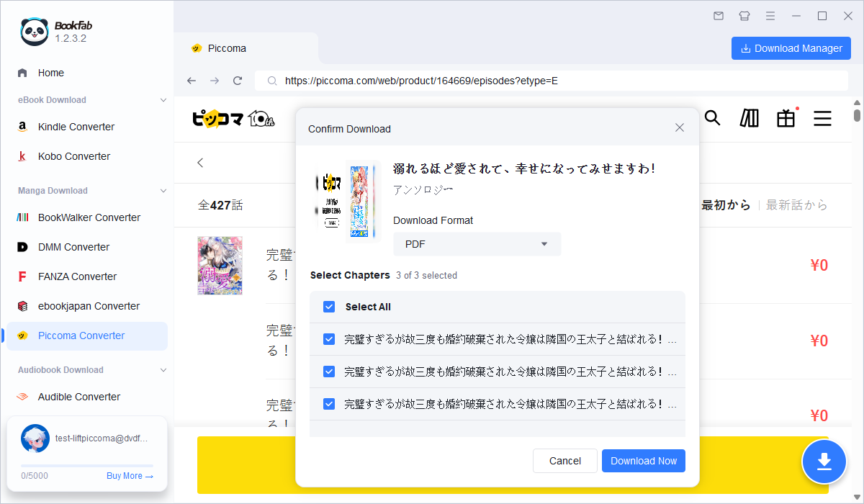Click the Buy More link
This screenshot has width=864, height=504.
[130, 476]
